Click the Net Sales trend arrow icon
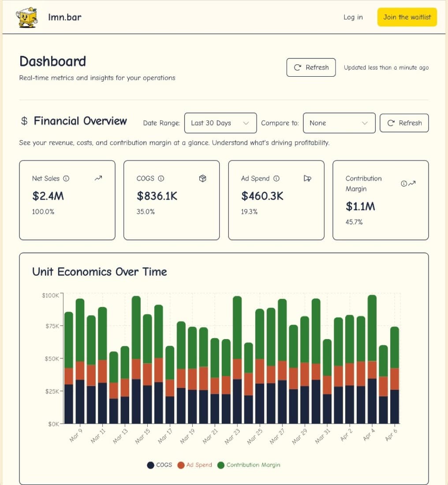 pyautogui.click(x=98, y=178)
